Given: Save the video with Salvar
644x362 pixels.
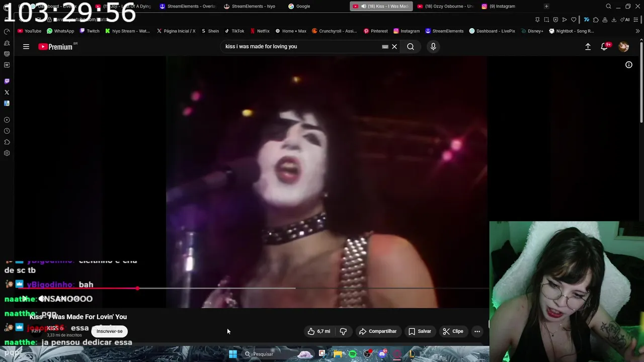Looking at the screenshot, I should [420, 331].
